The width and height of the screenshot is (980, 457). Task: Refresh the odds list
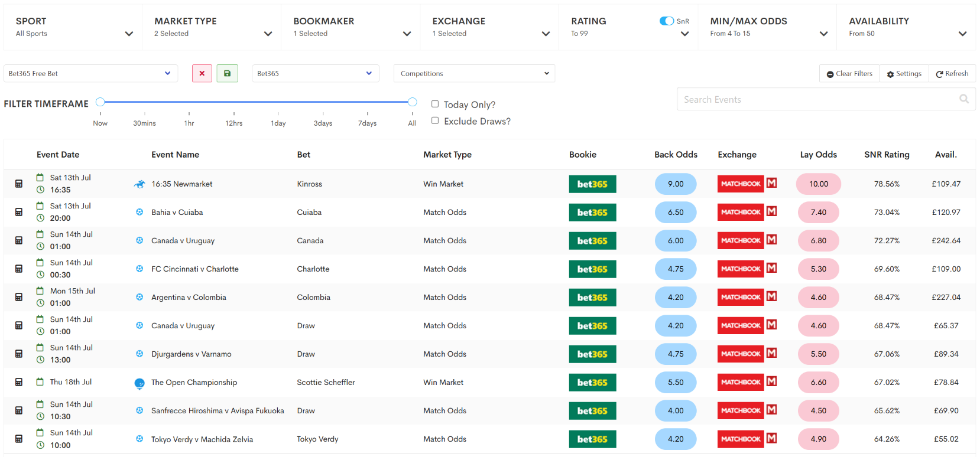pyautogui.click(x=952, y=74)
